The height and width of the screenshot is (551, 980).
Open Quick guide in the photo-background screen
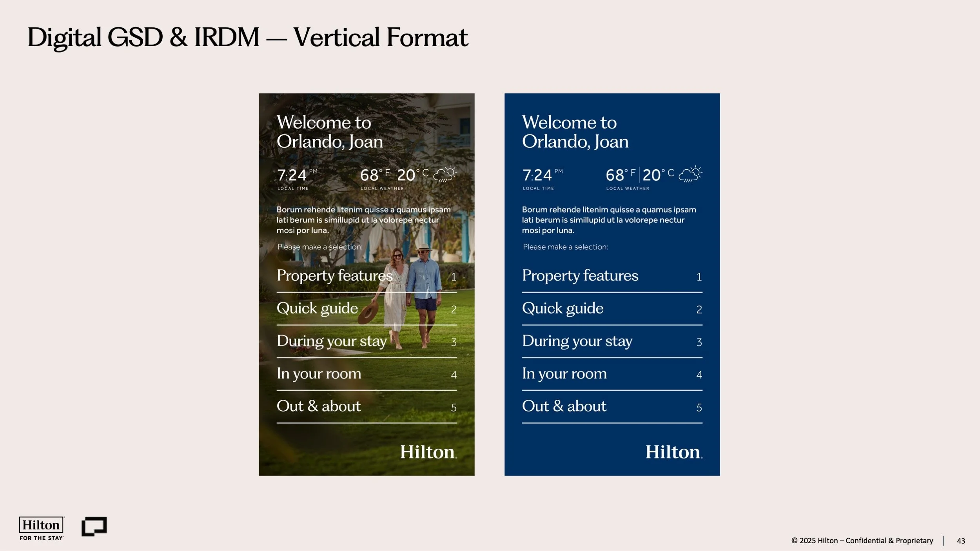coord(367,309)
